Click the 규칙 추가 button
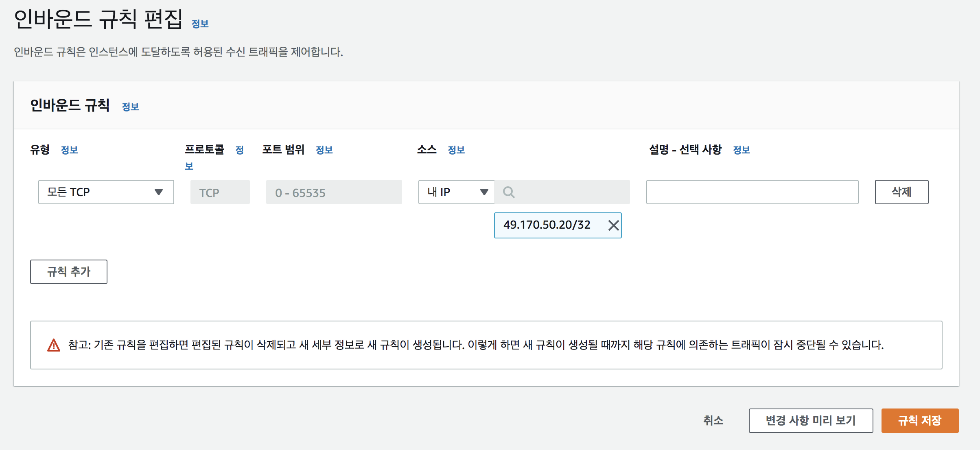The image size is (980, 450). pyautogui.click(x=68, y=272)
